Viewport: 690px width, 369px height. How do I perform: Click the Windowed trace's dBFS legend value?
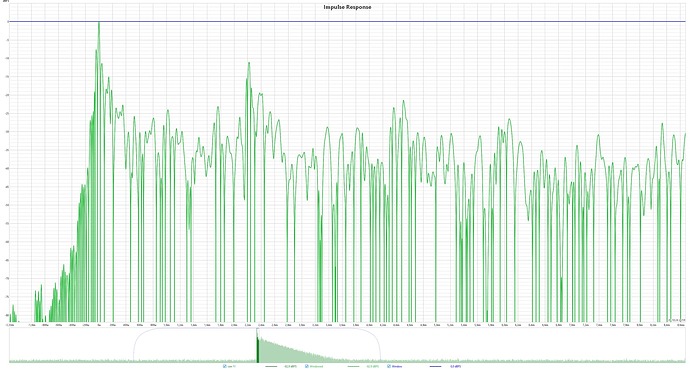point(373,366)
